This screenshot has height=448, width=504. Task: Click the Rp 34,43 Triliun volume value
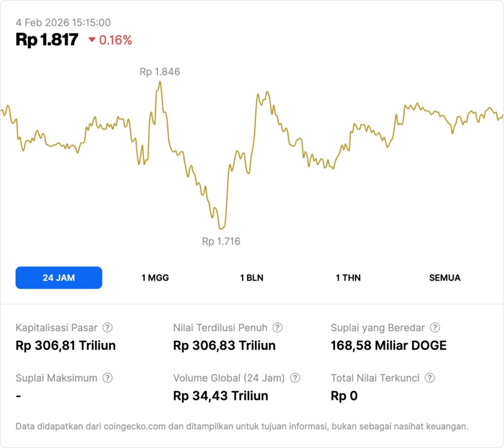pos(221,396)
